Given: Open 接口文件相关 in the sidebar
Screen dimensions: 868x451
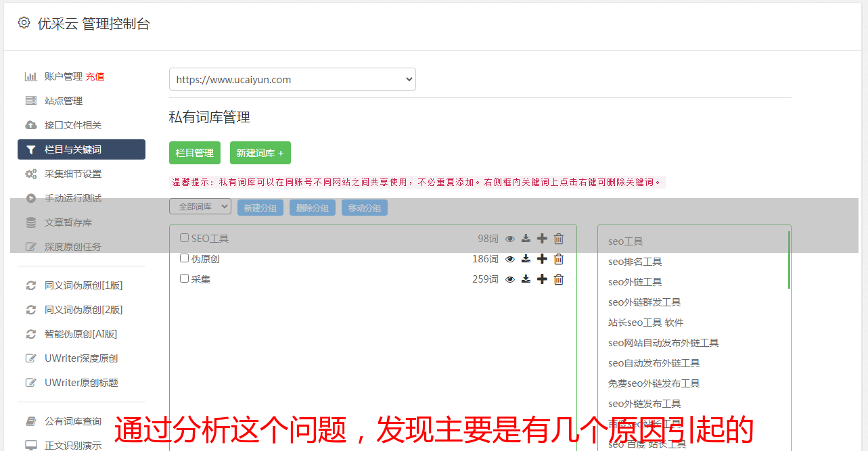Looking at the screenshot, I should pyautogui.click(x=73, y=125).
